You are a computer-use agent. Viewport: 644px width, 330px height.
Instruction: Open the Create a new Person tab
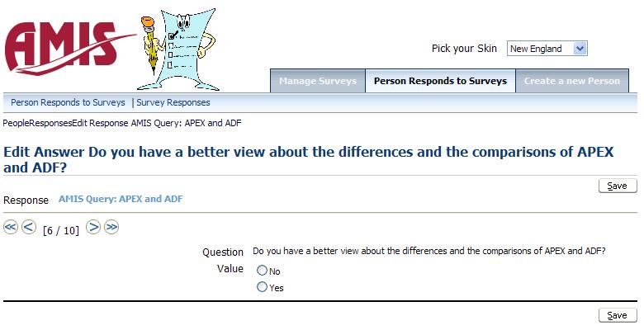pyautogui.click(x=572, y=81)
